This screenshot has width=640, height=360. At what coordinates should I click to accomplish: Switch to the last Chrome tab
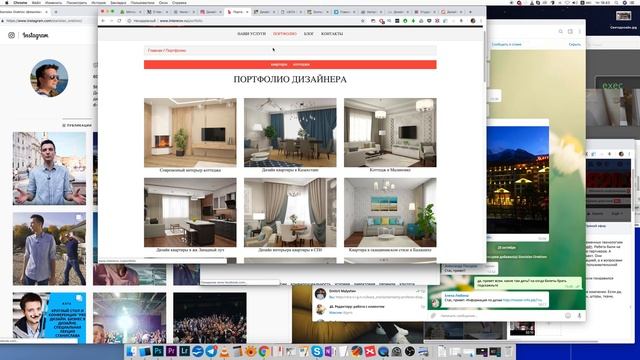point(451,12)
